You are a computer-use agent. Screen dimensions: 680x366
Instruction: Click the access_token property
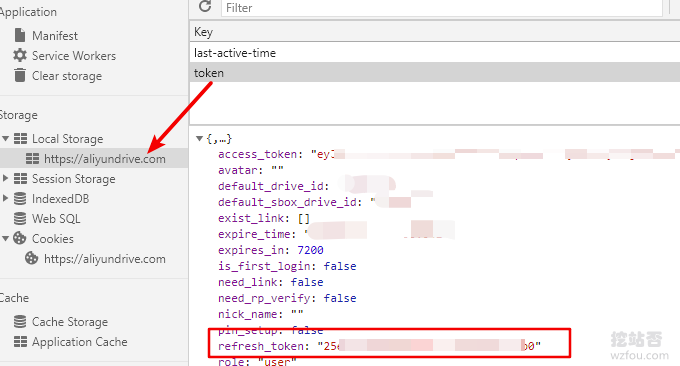[258, 154]
